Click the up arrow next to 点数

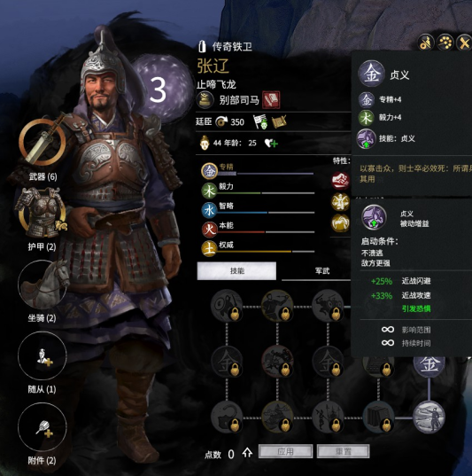pos(247,453)
